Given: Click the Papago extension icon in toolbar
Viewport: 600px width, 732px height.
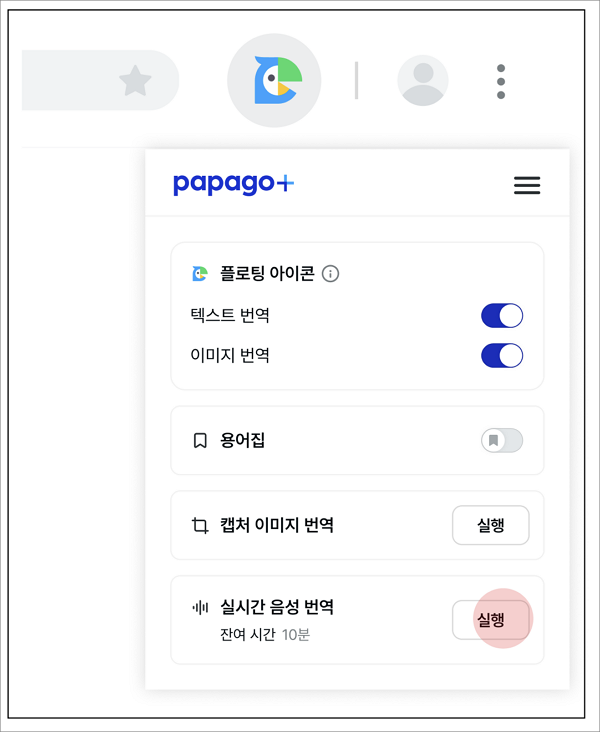Looking at the screenshot, I should (x=274, y=81).
